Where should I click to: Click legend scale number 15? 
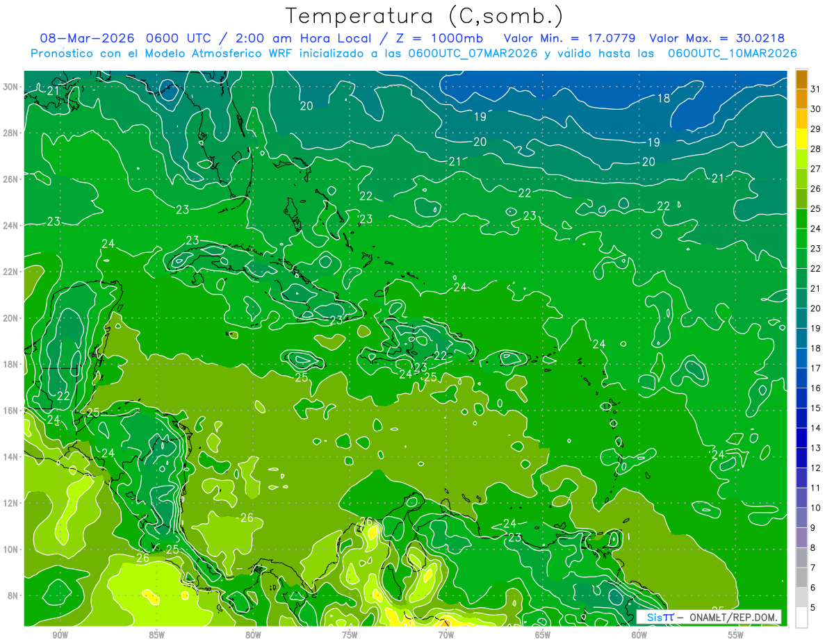click(816, 408)
